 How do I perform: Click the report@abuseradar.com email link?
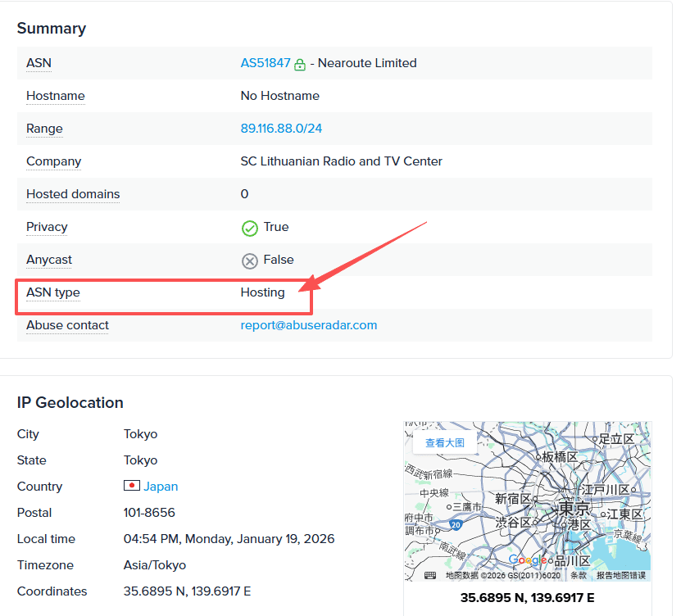308,325
